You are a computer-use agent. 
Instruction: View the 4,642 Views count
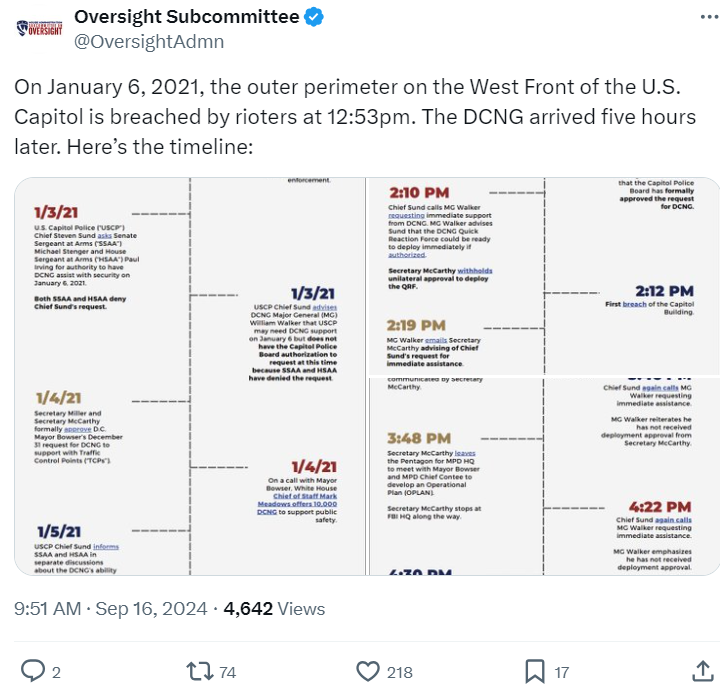(x=274, y=608)
